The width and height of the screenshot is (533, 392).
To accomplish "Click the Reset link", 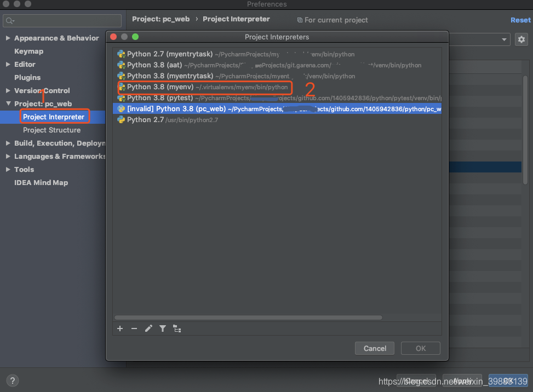I will click(x=520, y=20).
